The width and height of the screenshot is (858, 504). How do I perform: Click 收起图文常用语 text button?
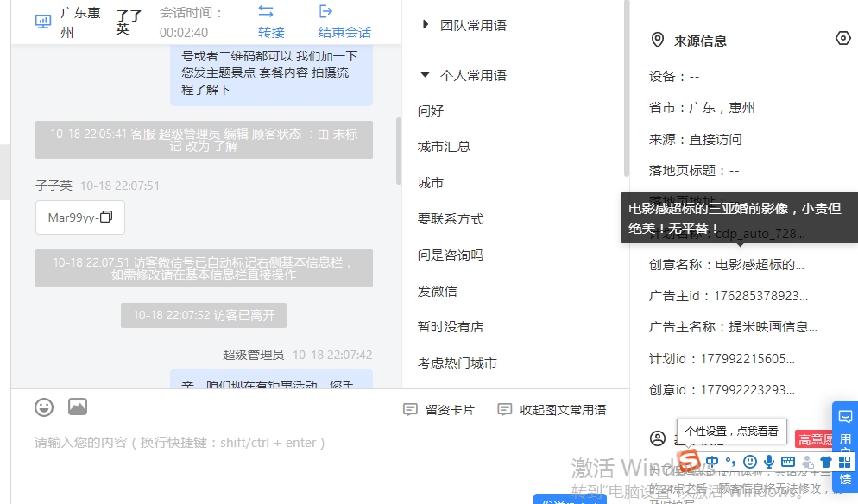(563, 410)
